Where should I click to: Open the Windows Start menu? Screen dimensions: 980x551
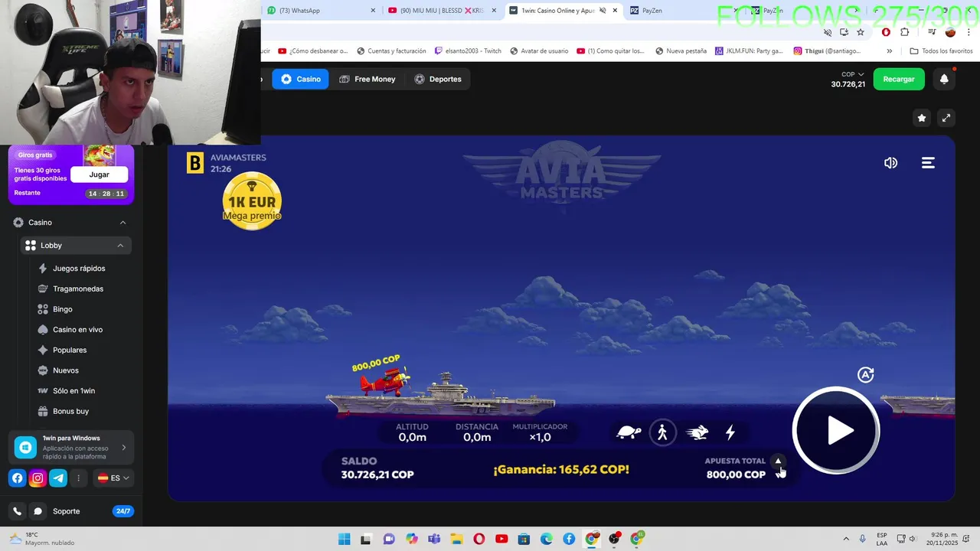click(x=344, y=539)
